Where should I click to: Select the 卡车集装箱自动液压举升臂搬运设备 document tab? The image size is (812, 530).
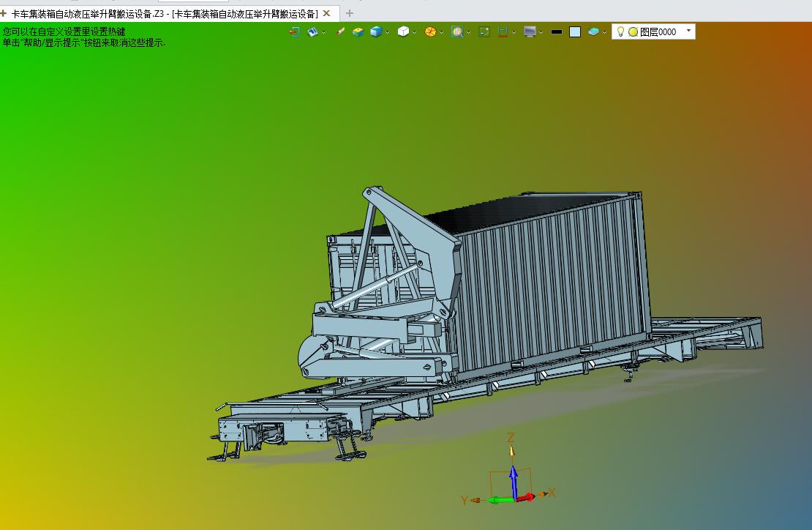(166, 13)
